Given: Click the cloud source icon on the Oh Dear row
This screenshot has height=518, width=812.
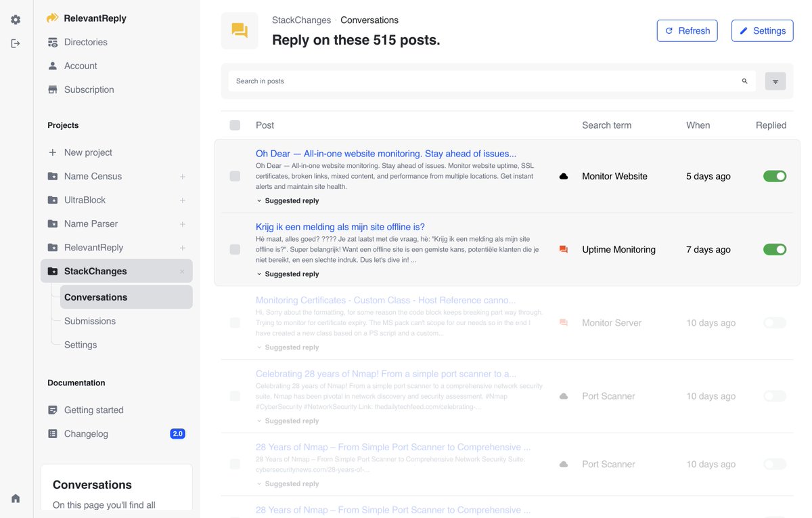Looking at the screenshot, I should [x=564, y=176].
